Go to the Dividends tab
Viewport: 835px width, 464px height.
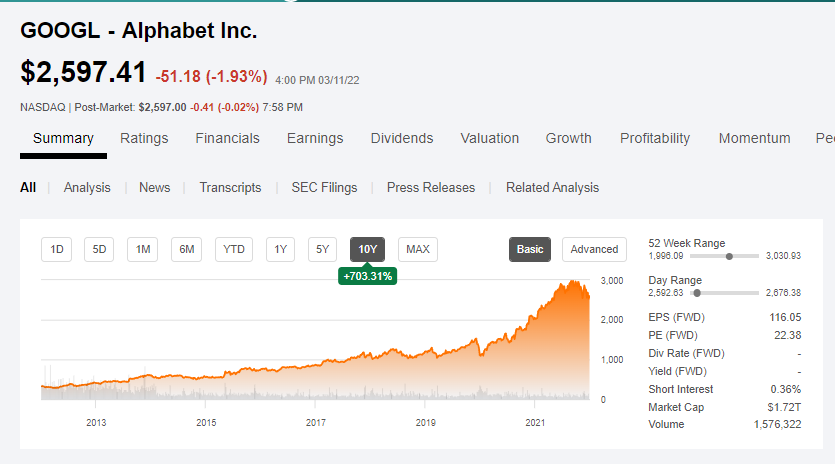[x=402, y=139]
